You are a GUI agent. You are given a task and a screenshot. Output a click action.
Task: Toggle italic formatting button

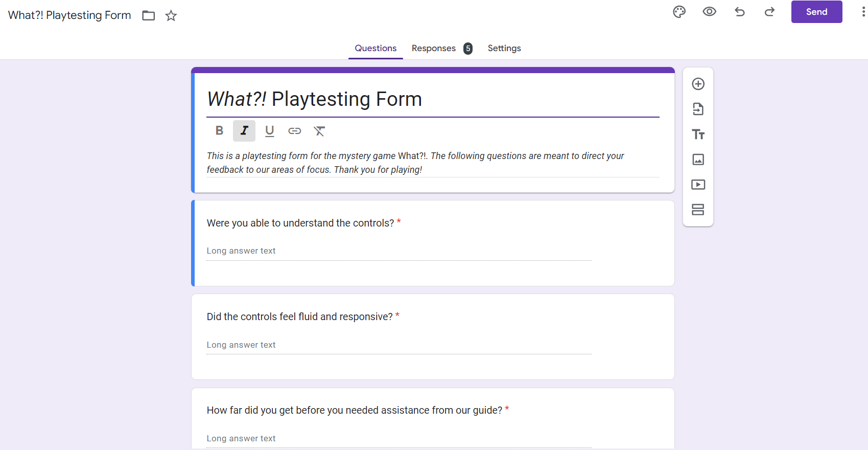(x=244, y=131)
